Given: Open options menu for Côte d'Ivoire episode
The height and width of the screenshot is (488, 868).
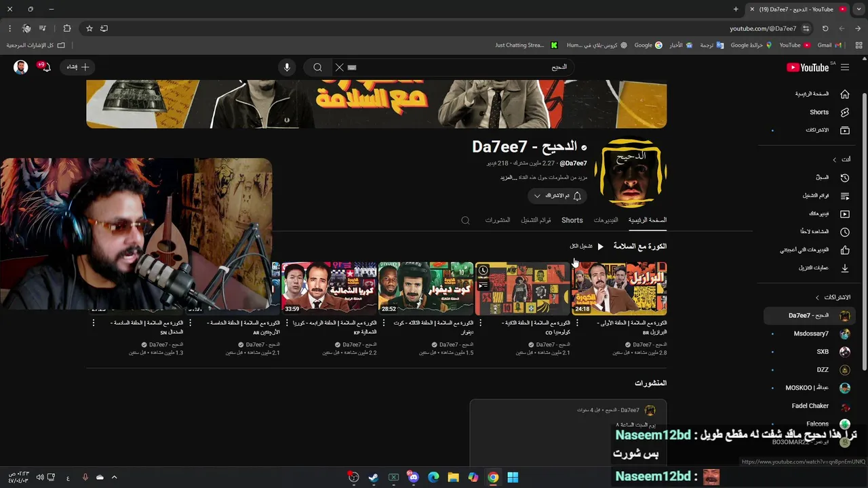Looking at the screenshot, I should tap(384, 323).
